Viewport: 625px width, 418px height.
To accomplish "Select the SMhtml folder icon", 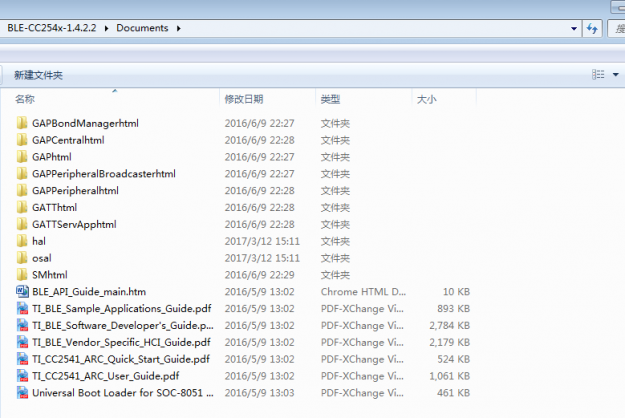I will click(x=22, y=275).
